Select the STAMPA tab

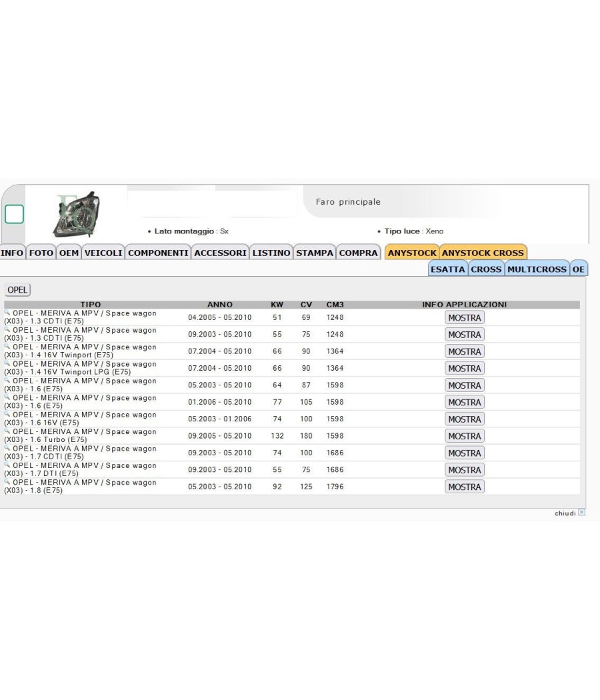tap(314, 253)
